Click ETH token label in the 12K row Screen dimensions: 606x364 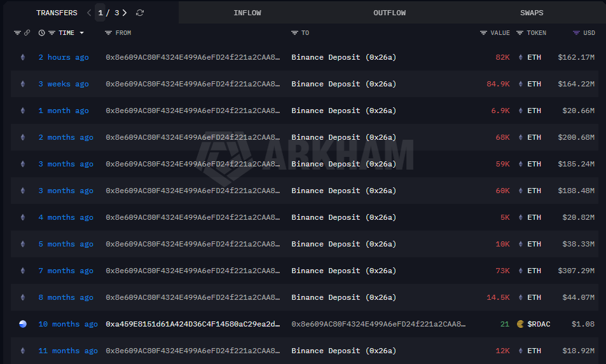click(x=534, y=351)
